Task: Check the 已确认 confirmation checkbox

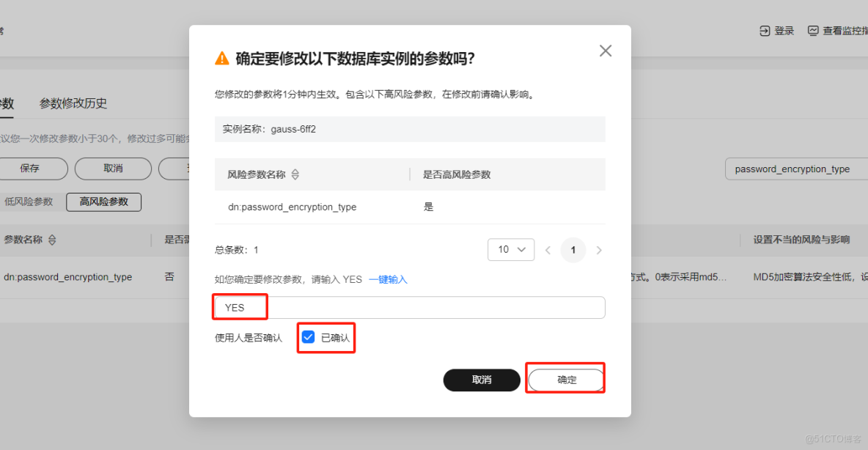Action: [308, 337]
